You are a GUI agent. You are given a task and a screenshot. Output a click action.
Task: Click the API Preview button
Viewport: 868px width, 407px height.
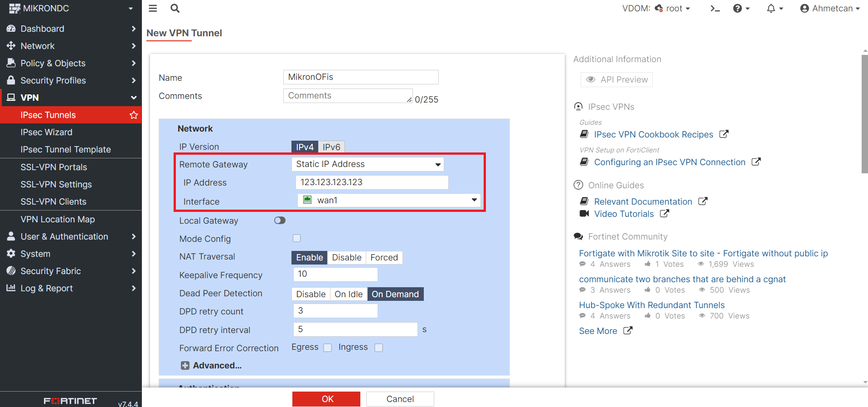pyautogui.click(x=616, y=79)
